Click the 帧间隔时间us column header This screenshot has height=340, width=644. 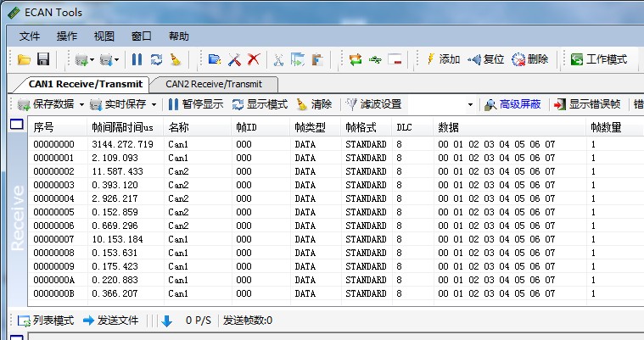pyautogui.click(x=126, y=127)
